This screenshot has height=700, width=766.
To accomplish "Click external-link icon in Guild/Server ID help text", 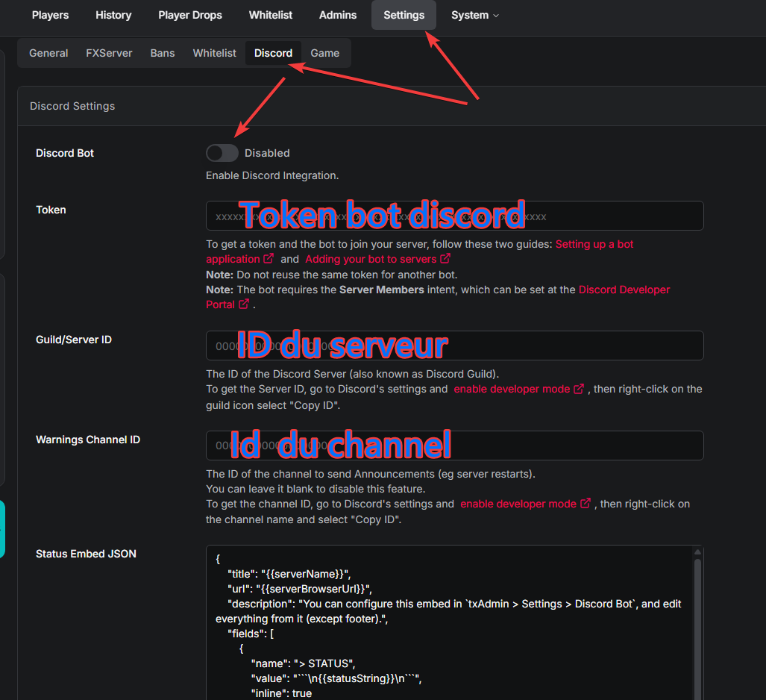I will (579, 389).
